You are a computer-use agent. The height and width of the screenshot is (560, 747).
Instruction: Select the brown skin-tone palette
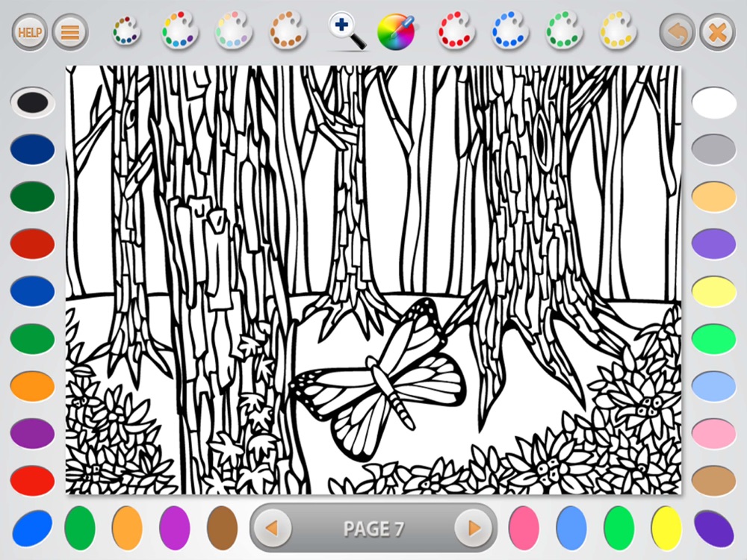288,31
